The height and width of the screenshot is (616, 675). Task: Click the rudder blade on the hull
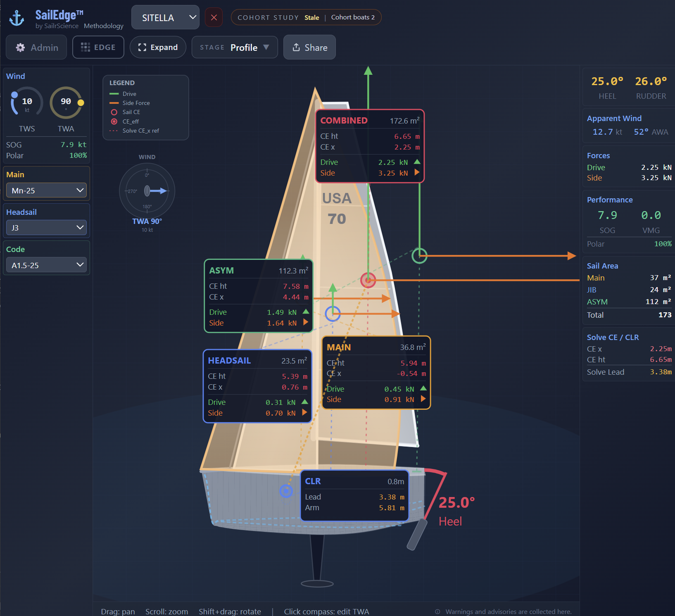point(417,534)
